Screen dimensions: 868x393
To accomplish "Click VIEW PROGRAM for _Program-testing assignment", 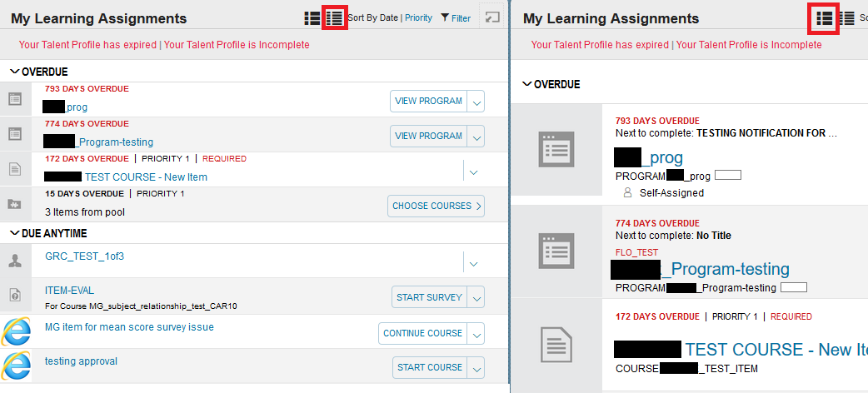I will [x=428, y=137].
